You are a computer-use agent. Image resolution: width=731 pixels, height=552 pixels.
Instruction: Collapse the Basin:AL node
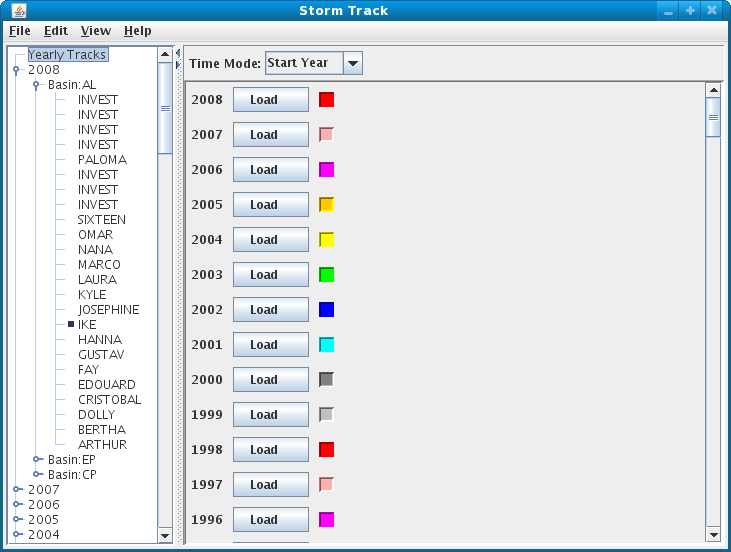pos(36,85)
